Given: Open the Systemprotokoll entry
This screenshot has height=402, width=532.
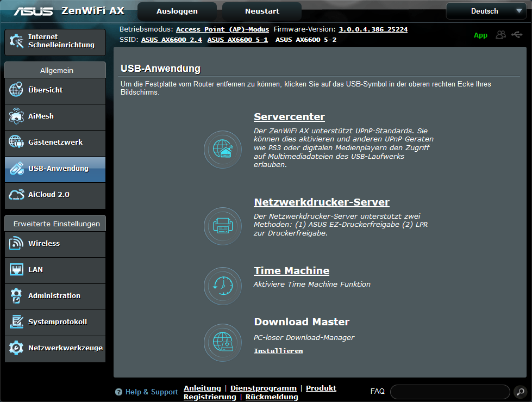Looking at the screenshot, I should 55,323.
